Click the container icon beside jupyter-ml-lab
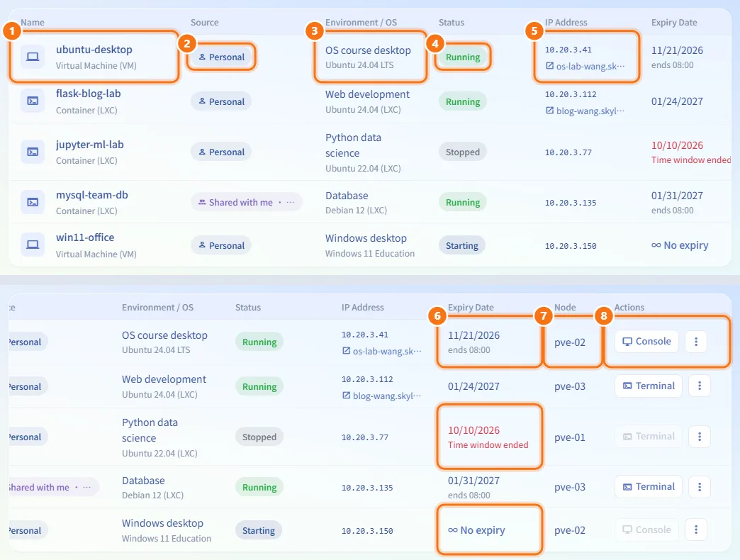The image size is (740, 560). tap(33, 152)
